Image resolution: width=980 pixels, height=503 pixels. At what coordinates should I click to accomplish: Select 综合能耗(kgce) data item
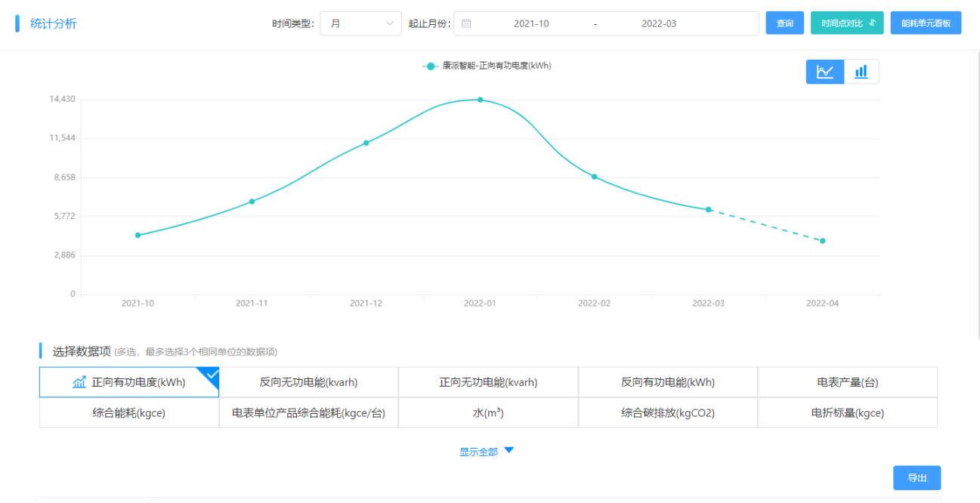click(129, 413)
